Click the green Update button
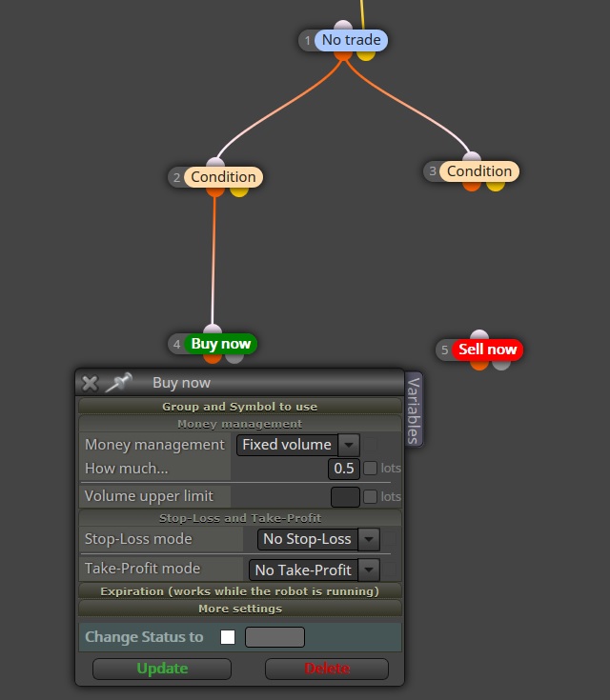Screen dimensions: 610x700 click(162, 669)
